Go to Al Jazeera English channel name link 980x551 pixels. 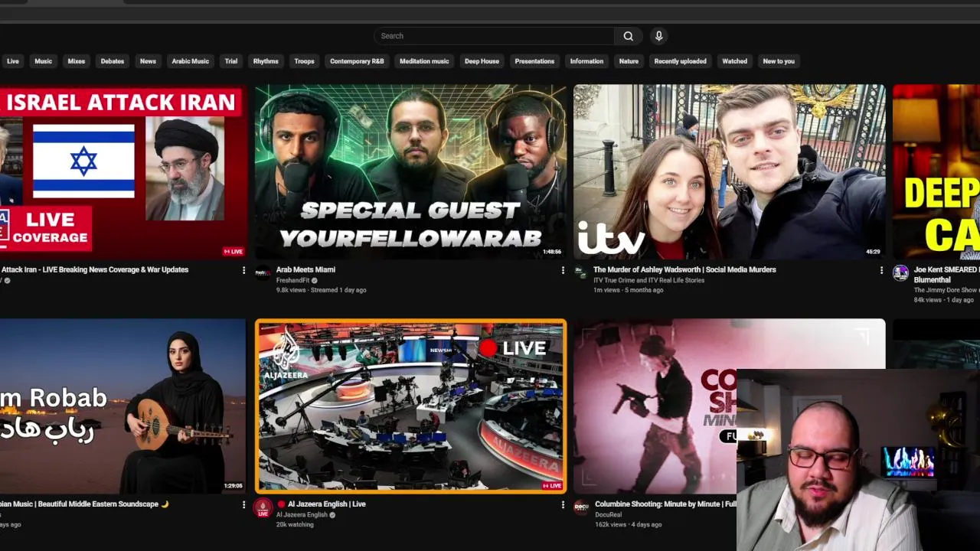click(302, 515)
